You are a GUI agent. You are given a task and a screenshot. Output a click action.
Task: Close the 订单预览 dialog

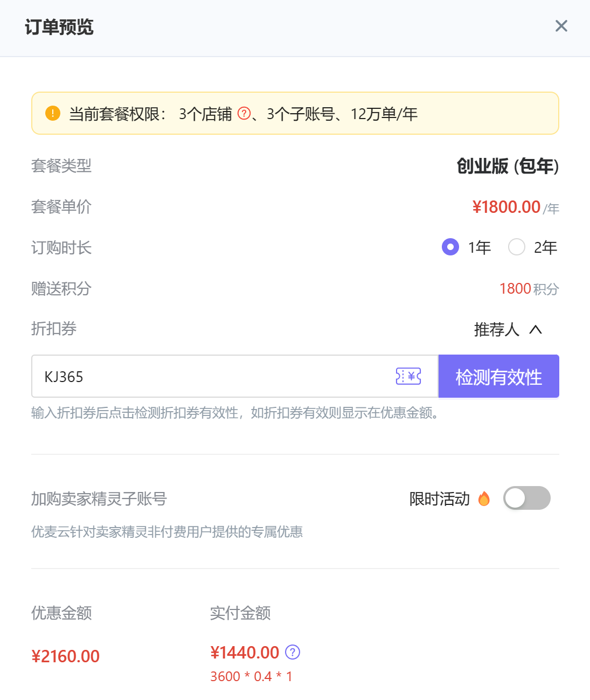pos(561,26)
